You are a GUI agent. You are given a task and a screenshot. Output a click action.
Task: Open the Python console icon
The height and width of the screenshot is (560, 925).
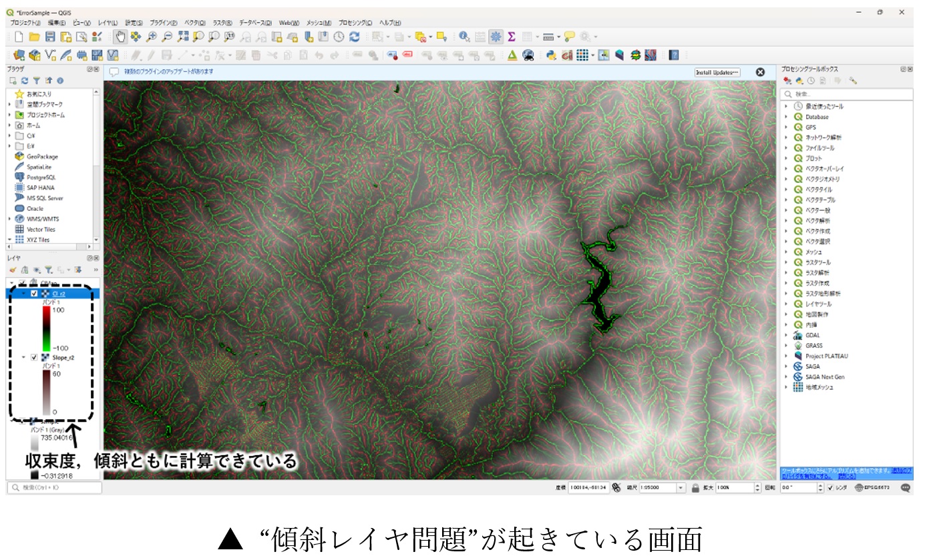point(551,55)
